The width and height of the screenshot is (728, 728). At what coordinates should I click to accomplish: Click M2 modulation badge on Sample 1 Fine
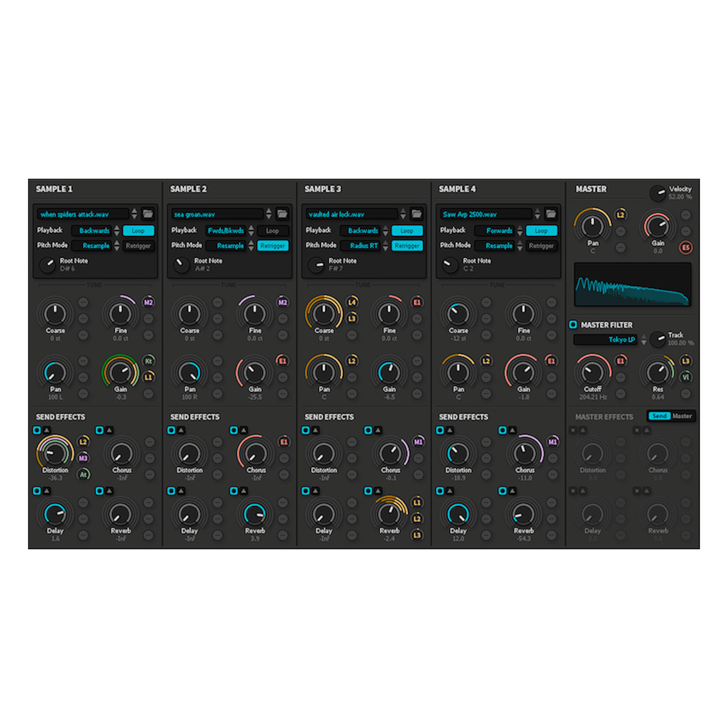click(149, 302)
